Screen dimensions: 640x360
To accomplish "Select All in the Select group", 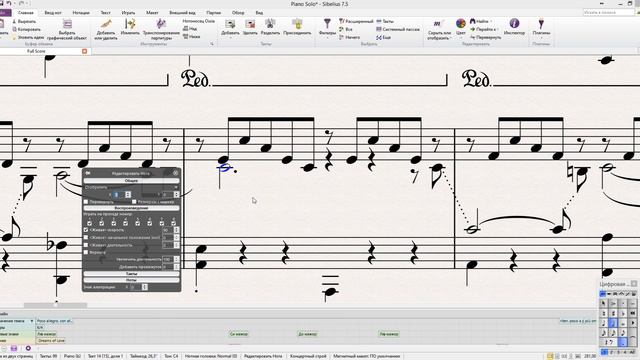I will (x=346, y=29).
